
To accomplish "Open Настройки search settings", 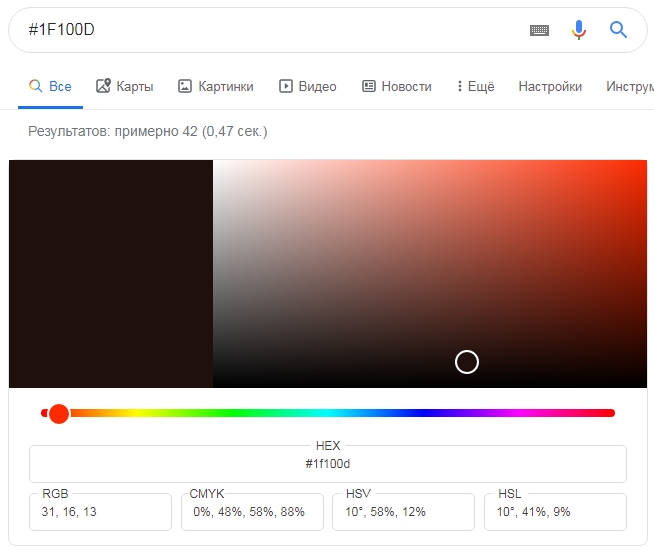I will click(x=550, y=86).
